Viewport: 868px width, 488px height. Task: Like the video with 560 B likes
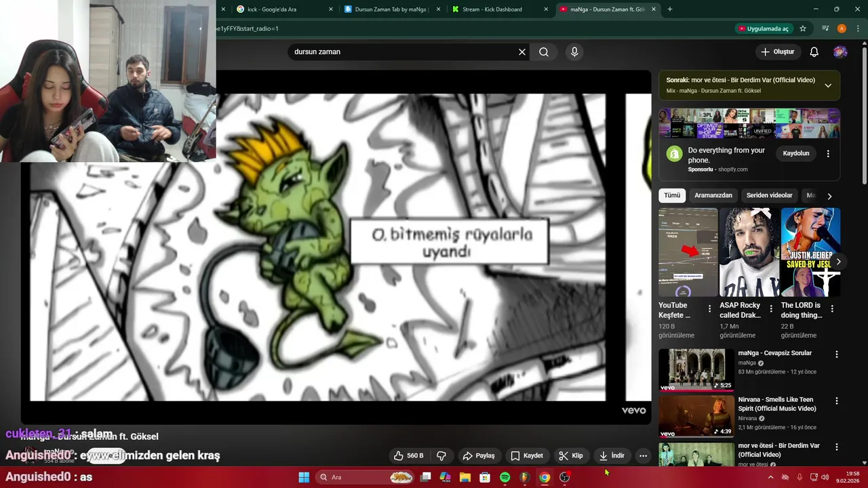[409, 455]
